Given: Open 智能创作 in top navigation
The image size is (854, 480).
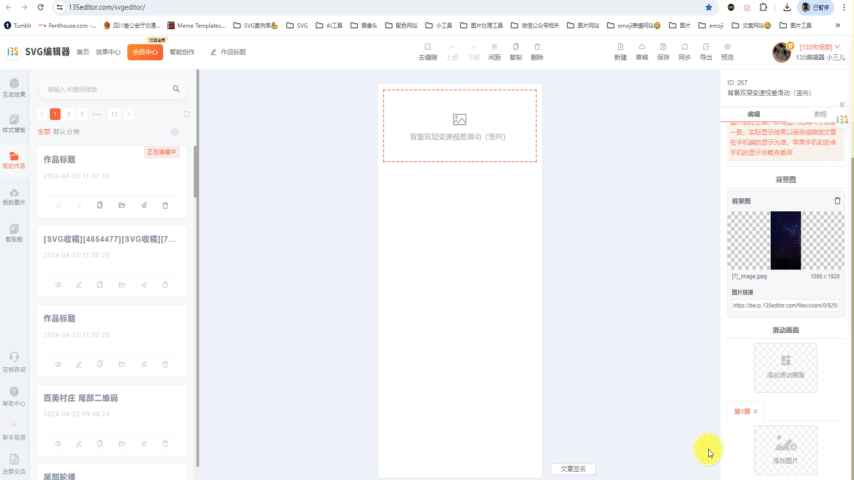Looking at the screenshot, I should [182, 52].
